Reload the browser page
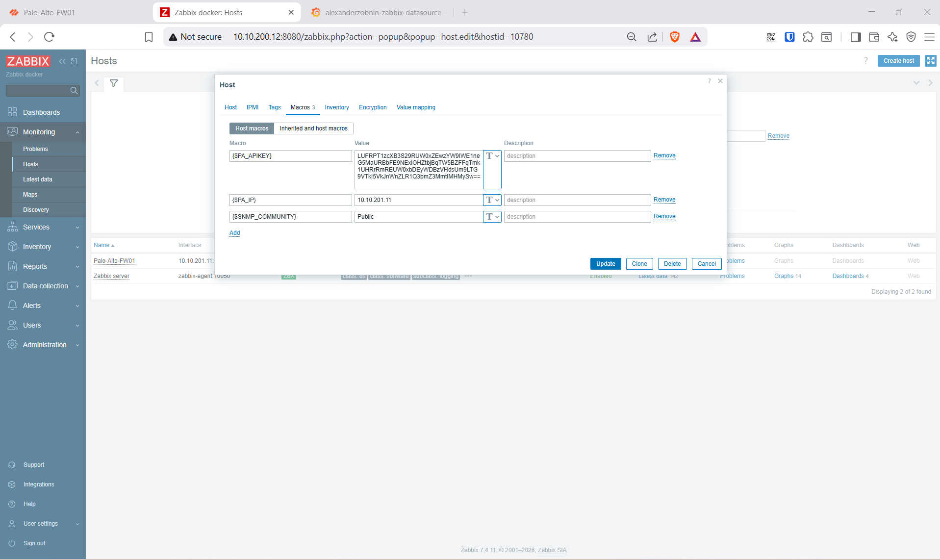This screenshot has height=560, width=940. tap(50, 37)
